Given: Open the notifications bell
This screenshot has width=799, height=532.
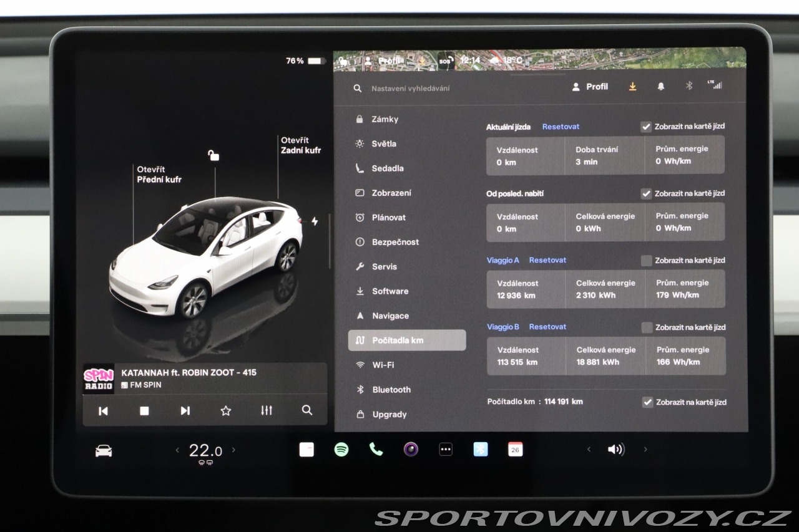Looking at the screenshot, I should (661, 87).
